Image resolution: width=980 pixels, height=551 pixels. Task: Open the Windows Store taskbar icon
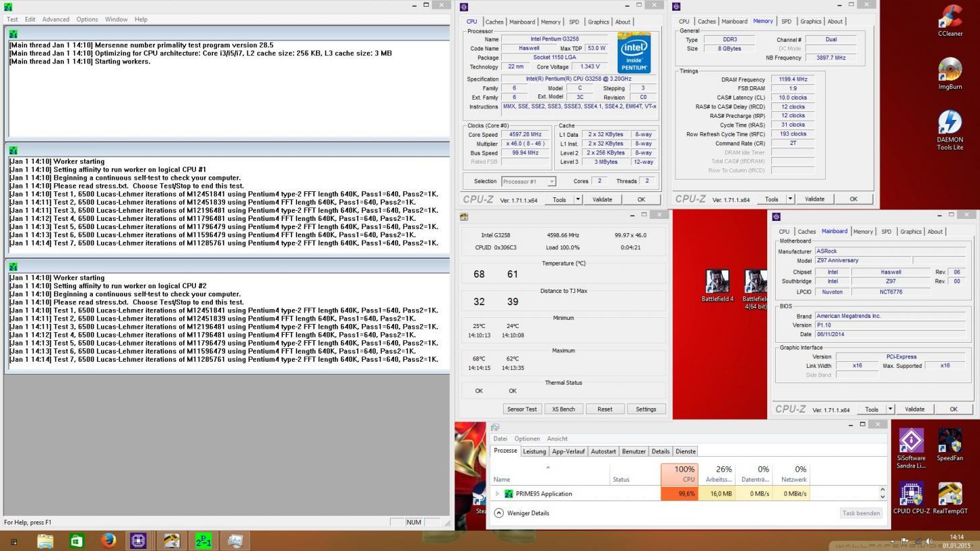click(77, 541)
